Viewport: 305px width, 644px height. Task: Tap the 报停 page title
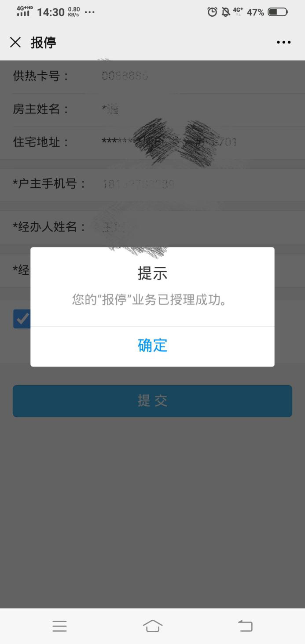pos(43,43)
